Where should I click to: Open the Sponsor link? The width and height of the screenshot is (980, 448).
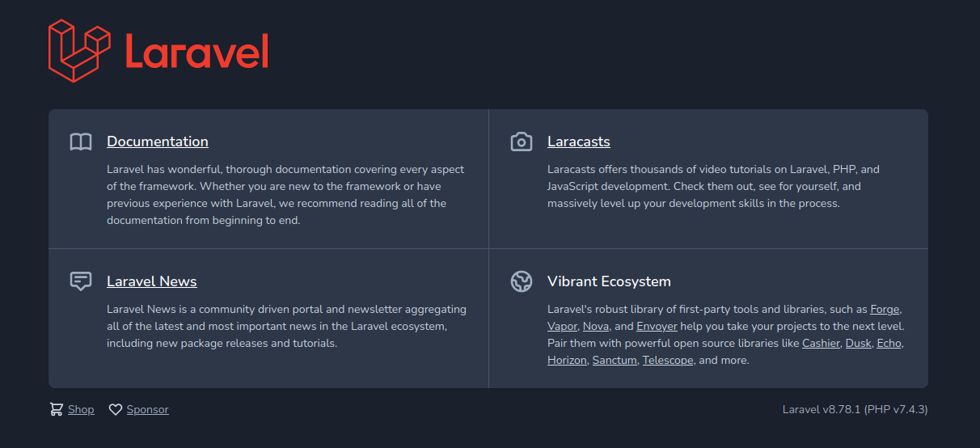(148, 409)
